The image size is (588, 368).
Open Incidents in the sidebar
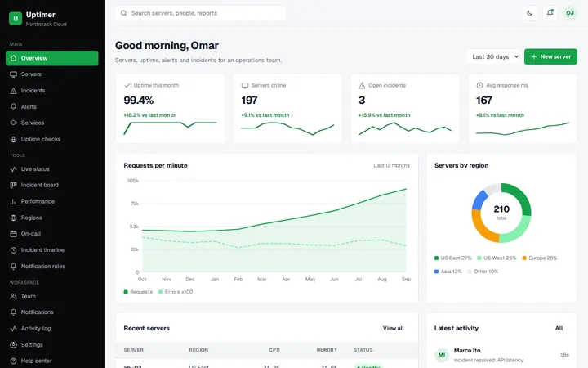pyautogui.click(x=52, y=91)
